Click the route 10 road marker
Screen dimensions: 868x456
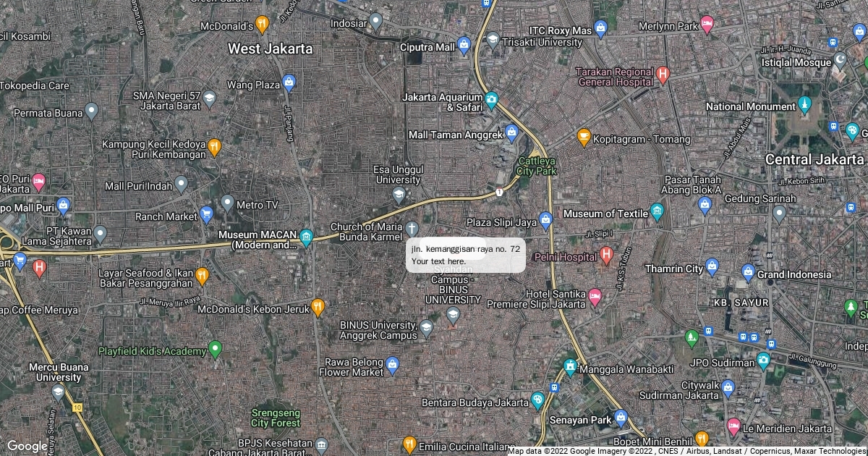tap(77, 408)
